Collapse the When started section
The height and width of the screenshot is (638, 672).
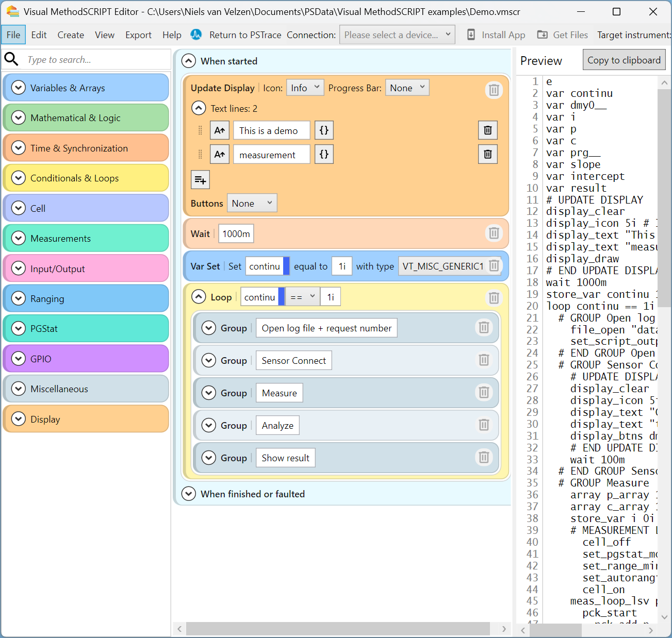[188, 60]
